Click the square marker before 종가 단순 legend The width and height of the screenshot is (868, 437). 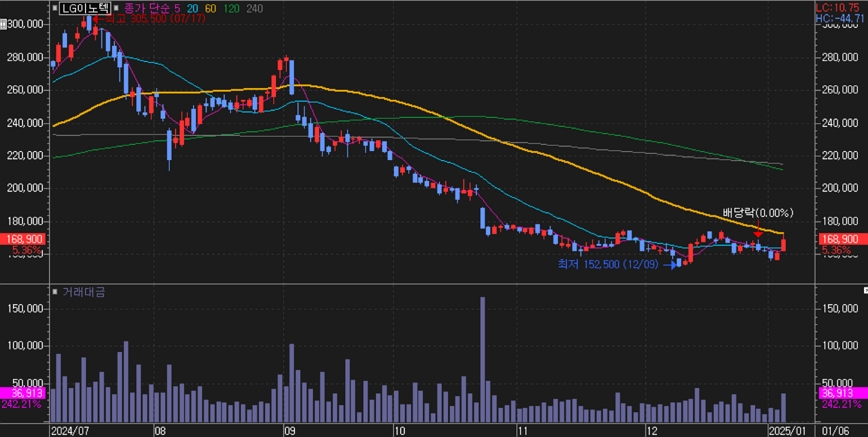117,8
